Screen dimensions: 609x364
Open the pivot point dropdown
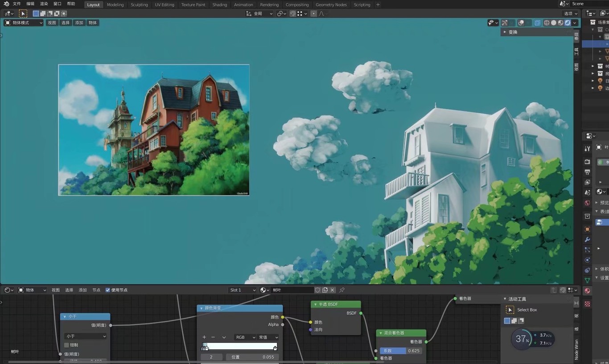point(281,13)
